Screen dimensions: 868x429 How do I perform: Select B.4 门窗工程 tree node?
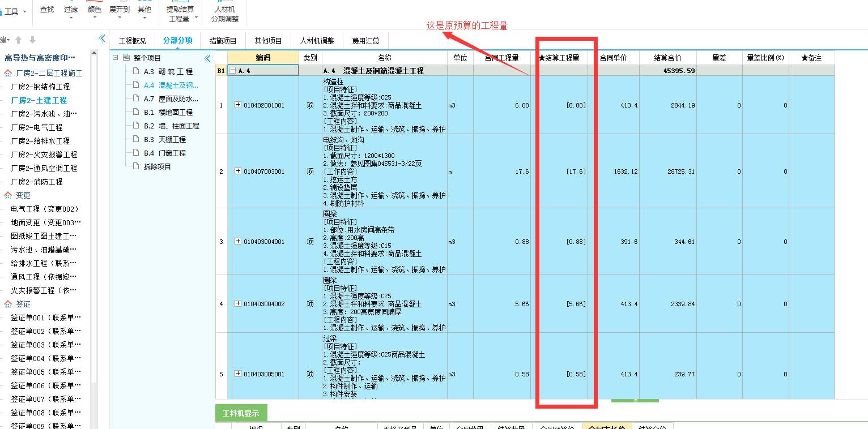(x=164, y=153)
